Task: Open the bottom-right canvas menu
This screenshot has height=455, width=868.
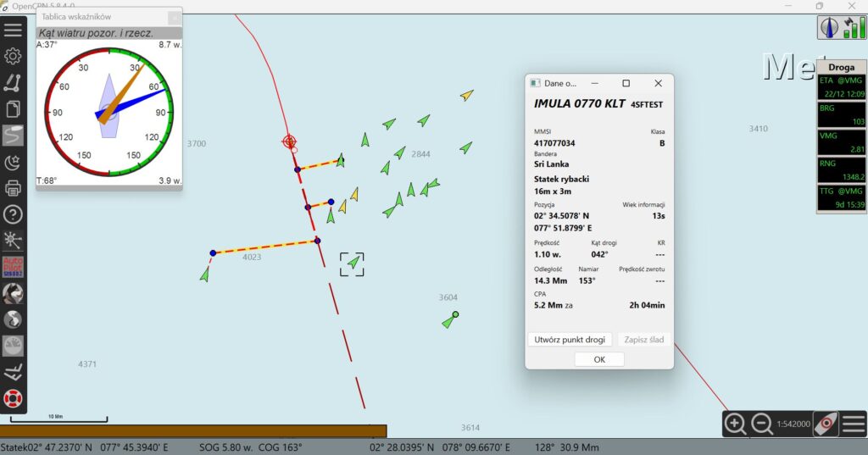Action: (x=853, y=424)
